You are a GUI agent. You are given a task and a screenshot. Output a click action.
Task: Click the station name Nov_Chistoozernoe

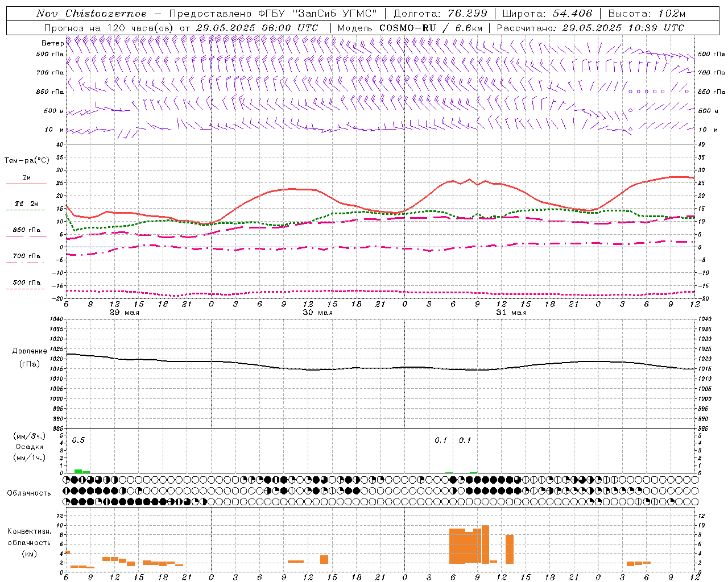pyautogui.click(x=92, y=14)
